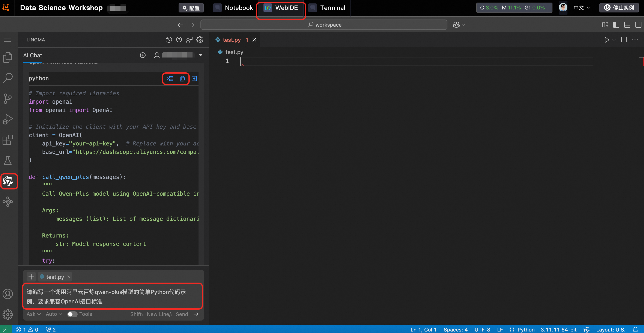This screenshot has width=644, height=333.
Task: Open the Extensions view in sidebar
Action: tap(8, 140)
